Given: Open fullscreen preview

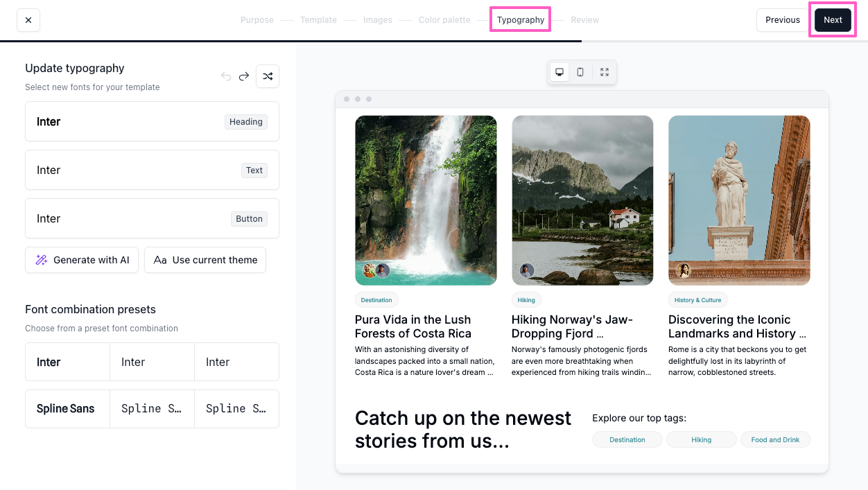Looking at the screenshot, I should [x=605, y=72].
